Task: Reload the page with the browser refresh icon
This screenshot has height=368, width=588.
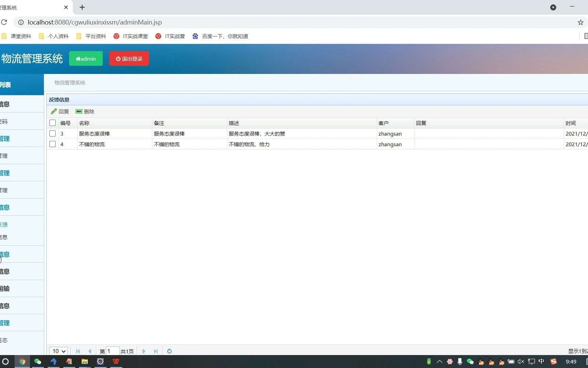Action: (x=4, y=22)
